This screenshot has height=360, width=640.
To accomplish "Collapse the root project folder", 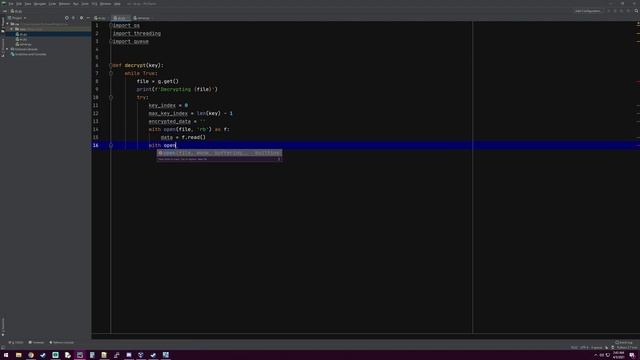I will tap(7, 24).
